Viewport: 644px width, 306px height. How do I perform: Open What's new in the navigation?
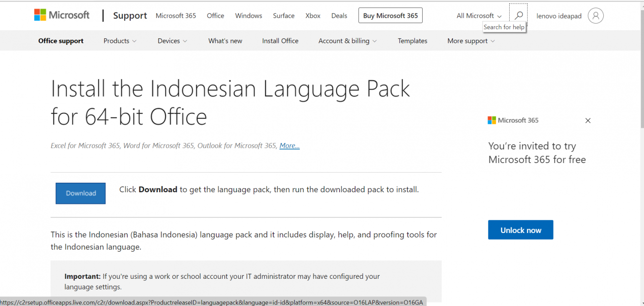point(225,41)
